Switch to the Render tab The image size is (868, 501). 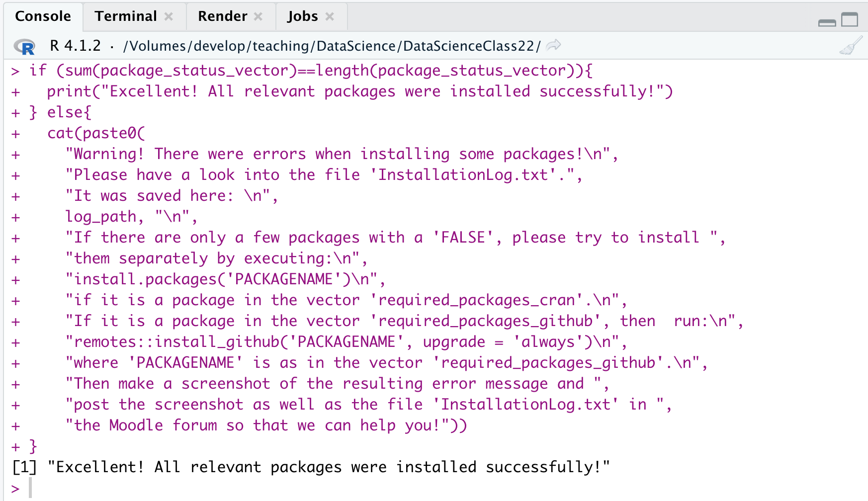222,16
